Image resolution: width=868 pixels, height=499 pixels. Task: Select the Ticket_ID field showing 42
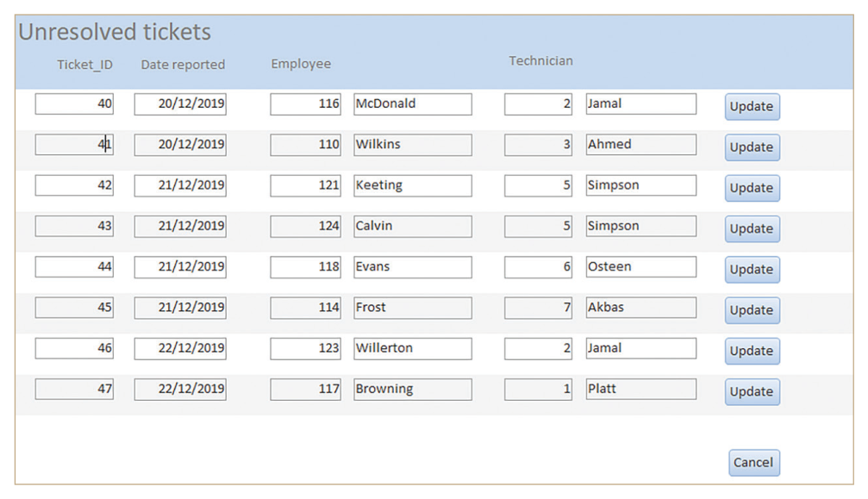74,185
